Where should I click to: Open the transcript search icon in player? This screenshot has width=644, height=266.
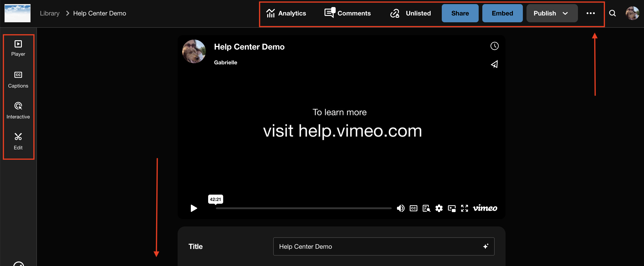pos(426,208)
